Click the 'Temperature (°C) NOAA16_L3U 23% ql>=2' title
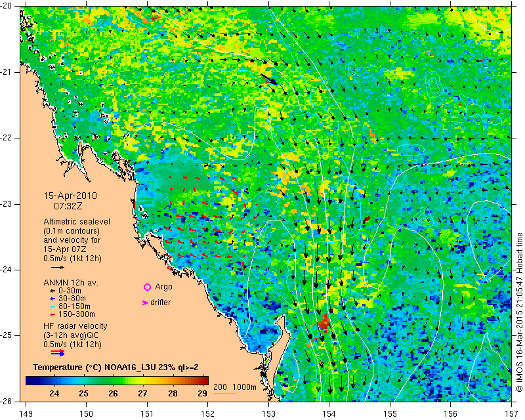The height and width of the screenshot is (420, 525). (116, 367)
